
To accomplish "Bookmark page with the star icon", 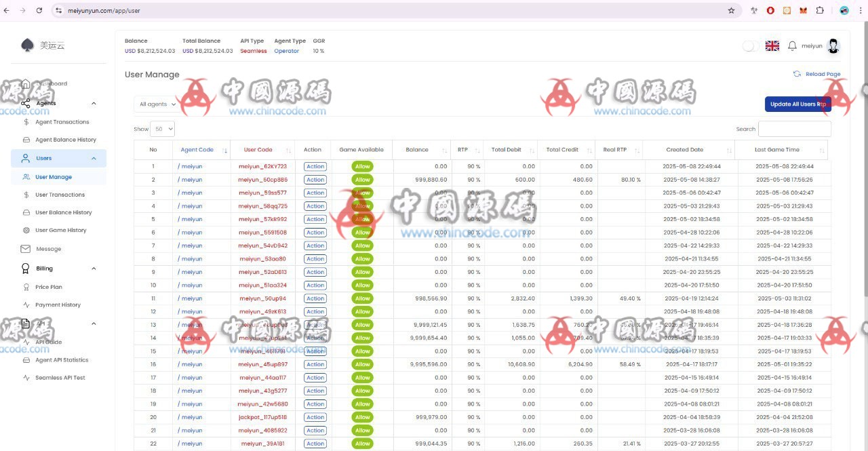I will pos(731,11).
